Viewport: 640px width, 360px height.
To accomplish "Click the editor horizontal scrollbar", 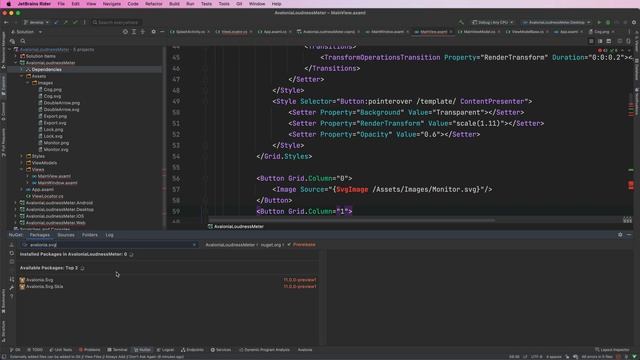I will point(352,220).
